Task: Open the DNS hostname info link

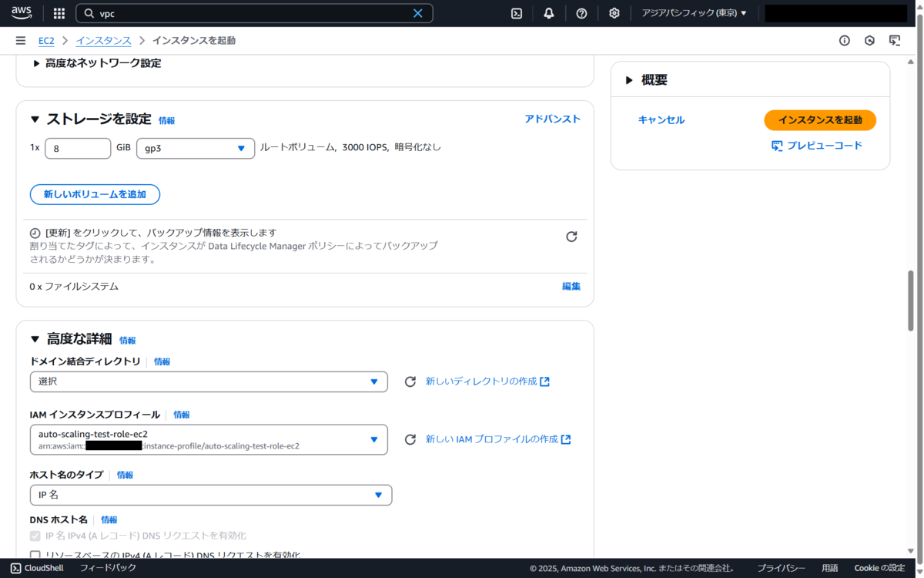Action: 109,520
